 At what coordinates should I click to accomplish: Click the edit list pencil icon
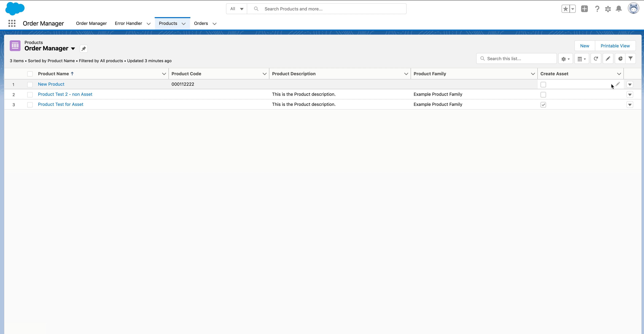click(x=608, y=59)
